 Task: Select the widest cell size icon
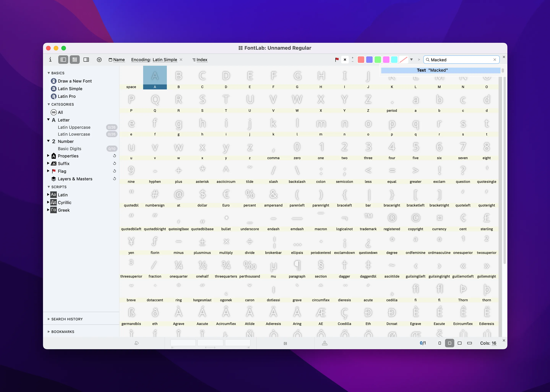click(469, 343)
